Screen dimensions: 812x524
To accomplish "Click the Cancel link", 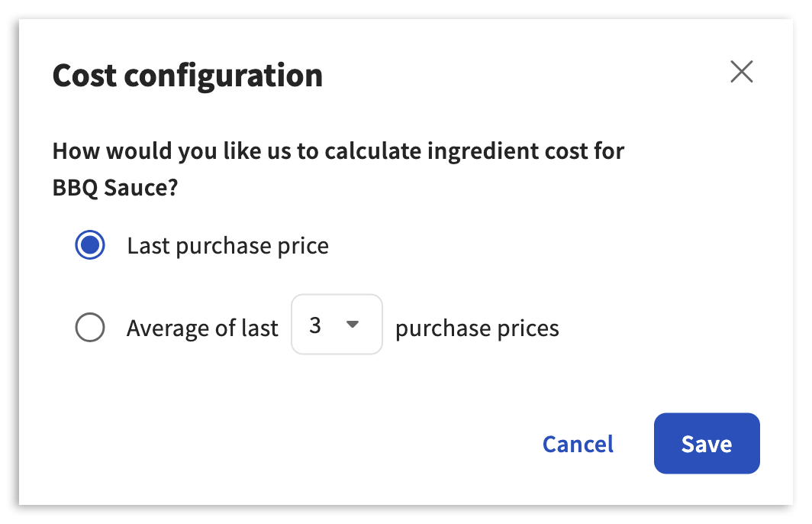I will tap(578, 444).
